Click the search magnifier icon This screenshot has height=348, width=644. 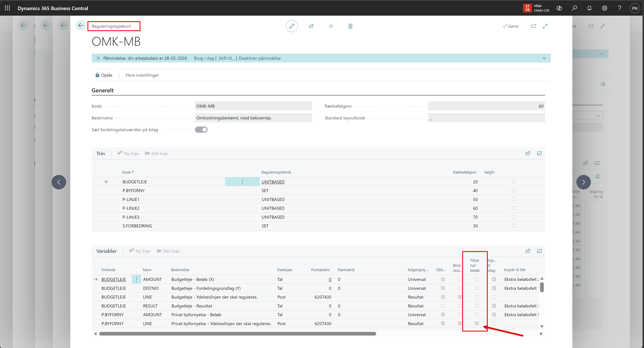(574, 8)
